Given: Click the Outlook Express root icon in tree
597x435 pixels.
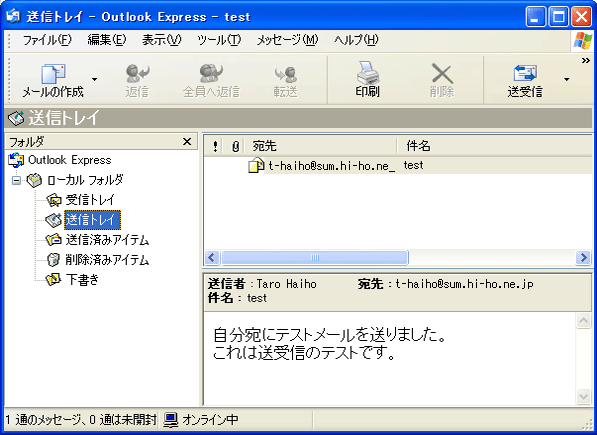Looking at the screenshot, I should click(x=16, y=160).
